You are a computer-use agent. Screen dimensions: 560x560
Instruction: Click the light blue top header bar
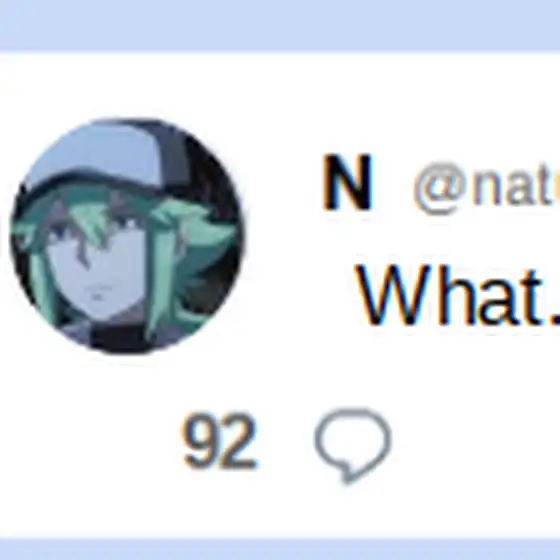point(280,24)
